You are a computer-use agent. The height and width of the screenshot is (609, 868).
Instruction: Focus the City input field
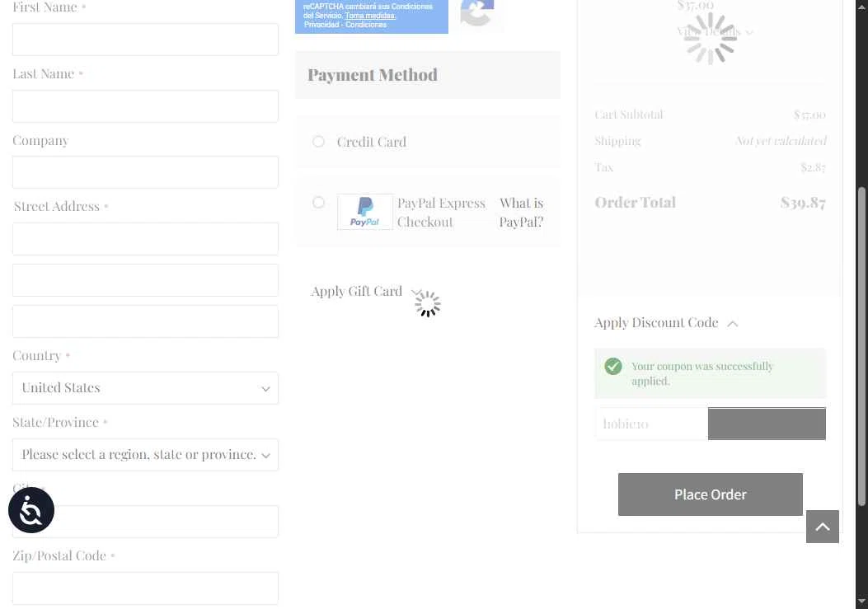click(x=145, y=522)
